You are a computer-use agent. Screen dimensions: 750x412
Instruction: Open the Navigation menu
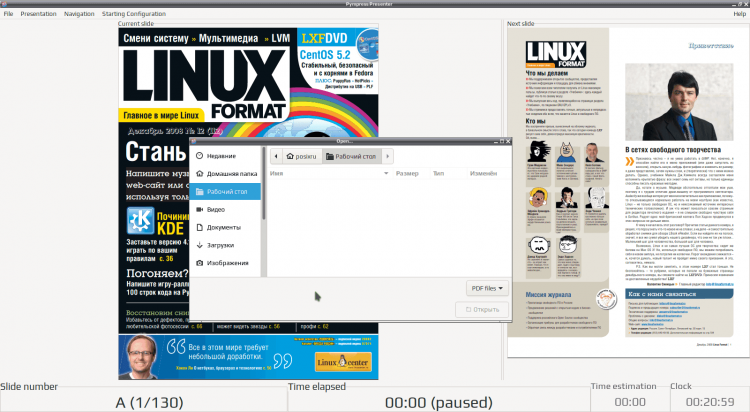(79, 14)
